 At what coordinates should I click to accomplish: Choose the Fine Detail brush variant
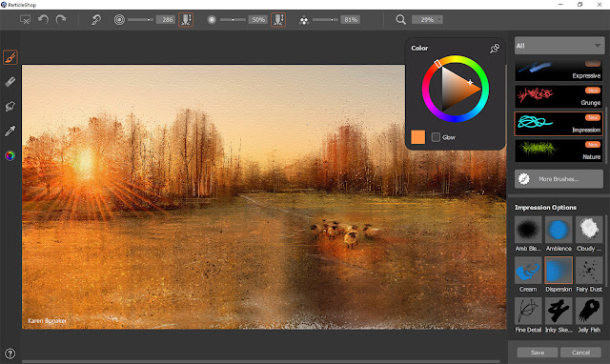[x=528, y=315]
